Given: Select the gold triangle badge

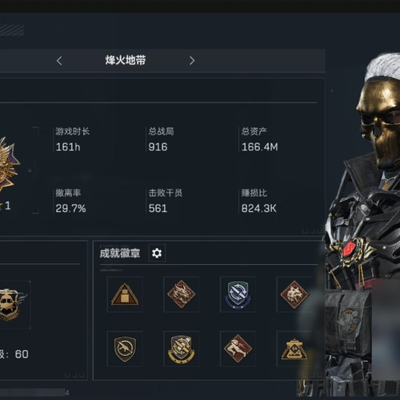Looking at the screenshot, I should (x=294, y=349).
